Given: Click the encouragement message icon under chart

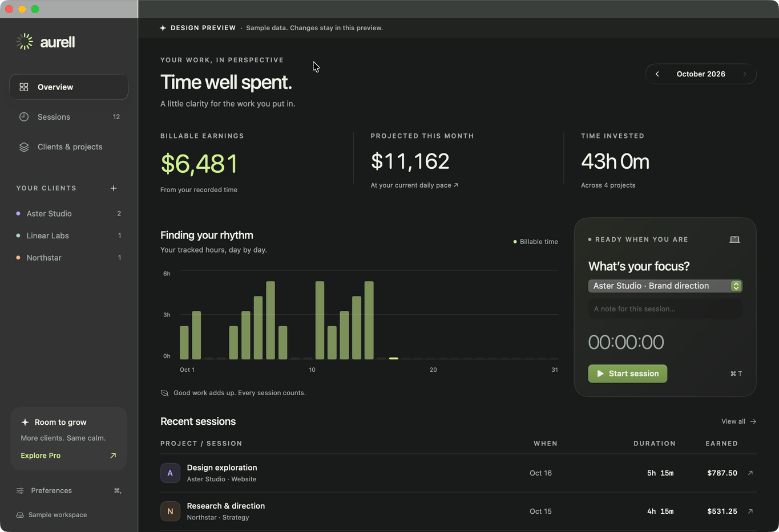Looking at the screenshot, I should coord(164,393).
